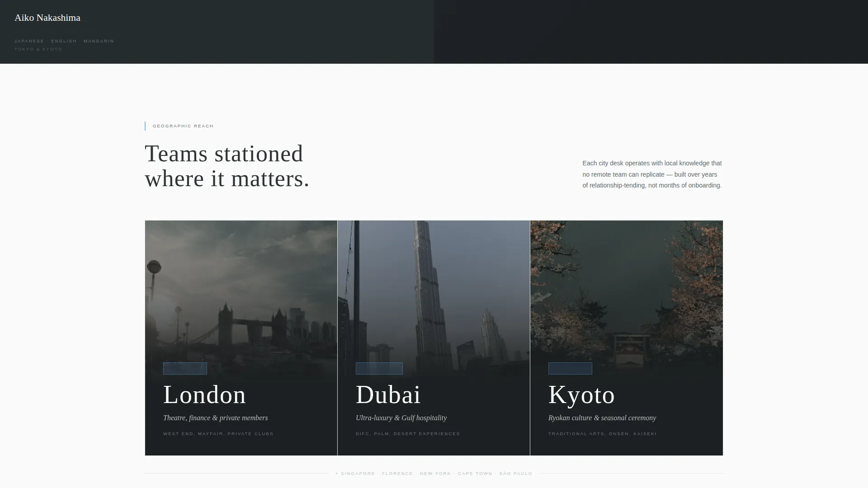The width and height of the screenshot is (868, 488).
Task: Click the 'Geographic Reach' section label
Action: click(x=183, y=126)
